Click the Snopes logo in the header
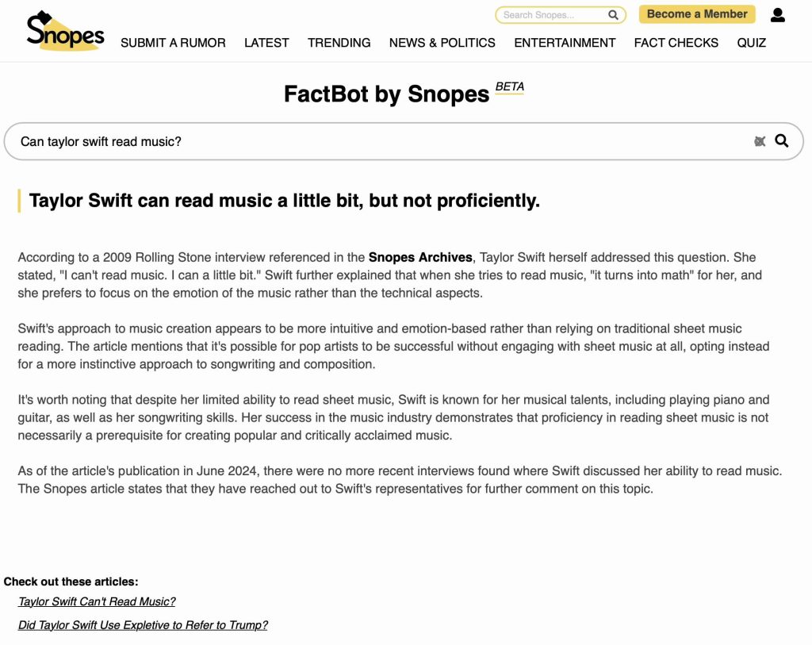 (x=65, y=31)
